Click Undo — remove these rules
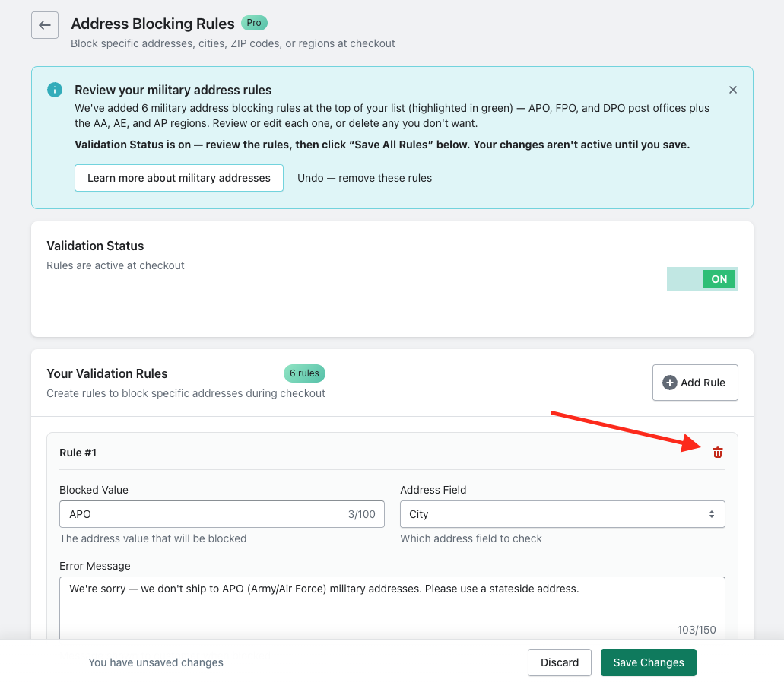Image resolution: width=784 pixels, height=683 pixels. click(364, 178)
